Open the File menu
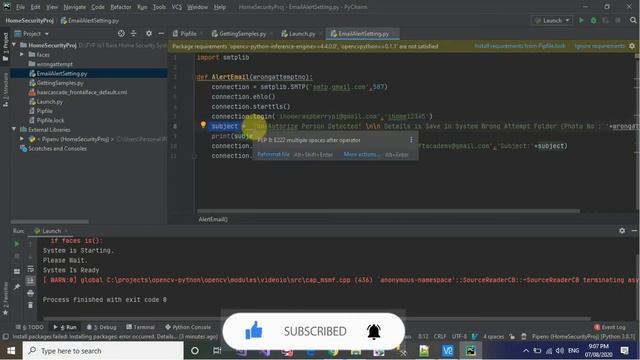Screen dimensions: 640x360 (20, 7)
